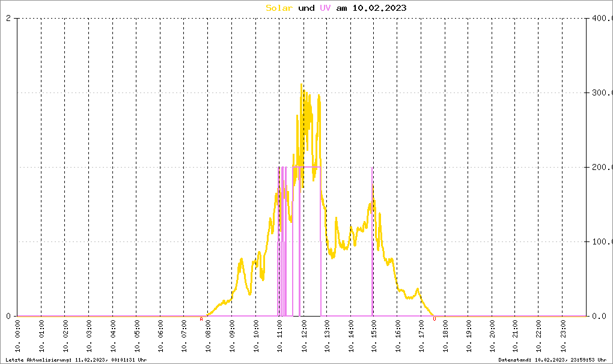Click the x-axis label '10. 19:00'
Viewport: 613px width, 364px height.
[468, 336]
